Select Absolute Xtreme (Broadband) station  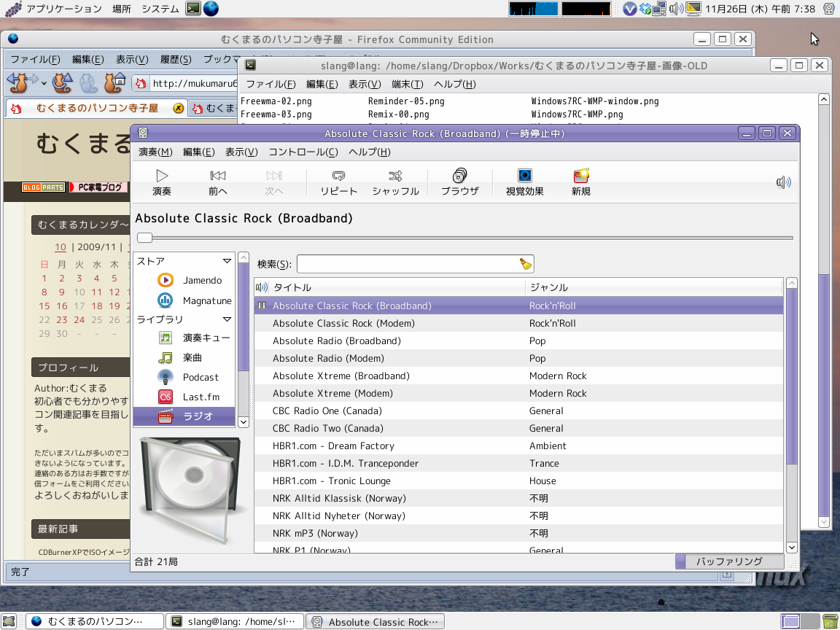(x=518, y=376)
